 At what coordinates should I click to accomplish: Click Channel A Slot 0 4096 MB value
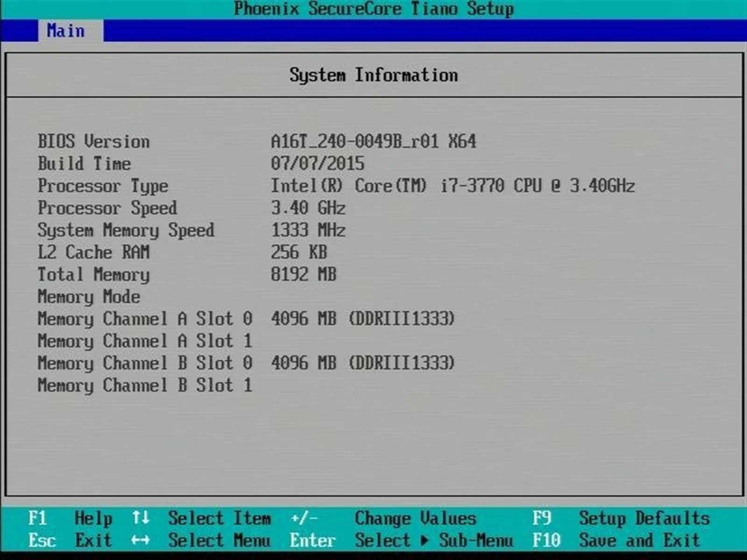click(363, 319)
